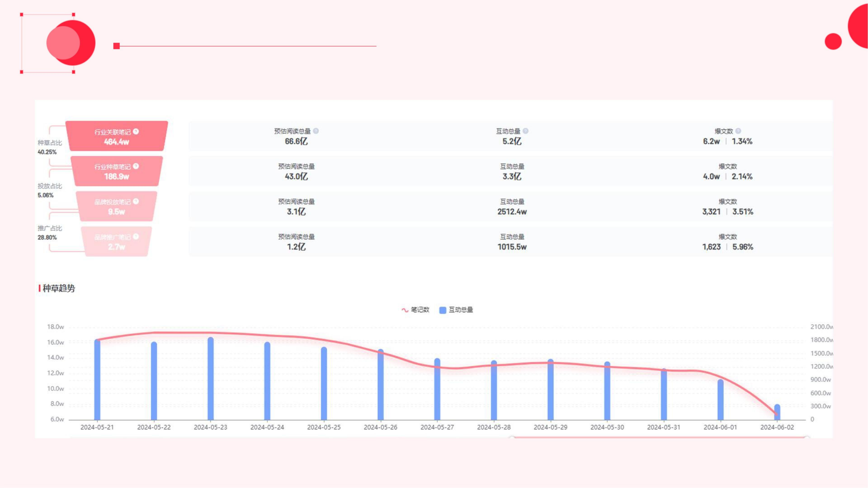
Task: Select the 186.9w 行业种草笔记 funnel segment
Action: coord(117,176)
